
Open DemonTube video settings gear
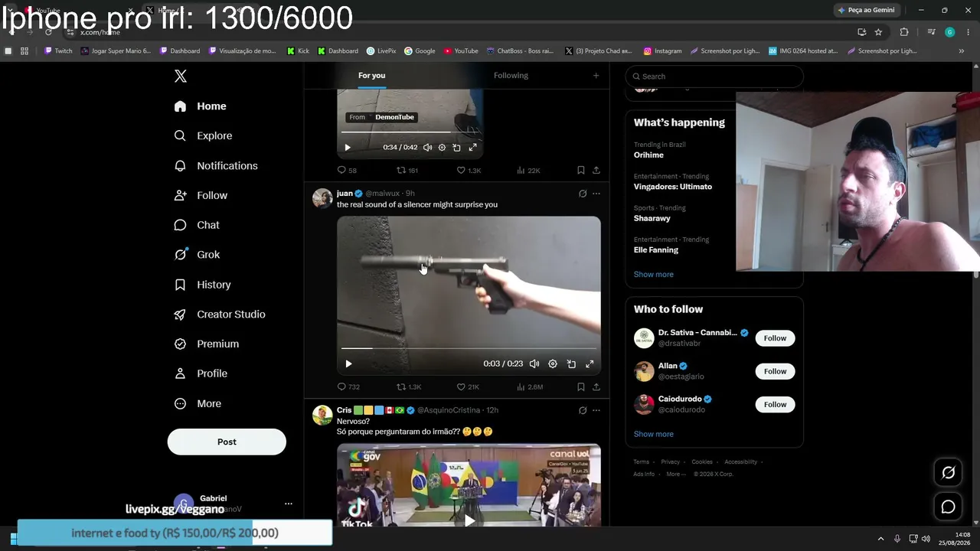(x=442, y=148)
